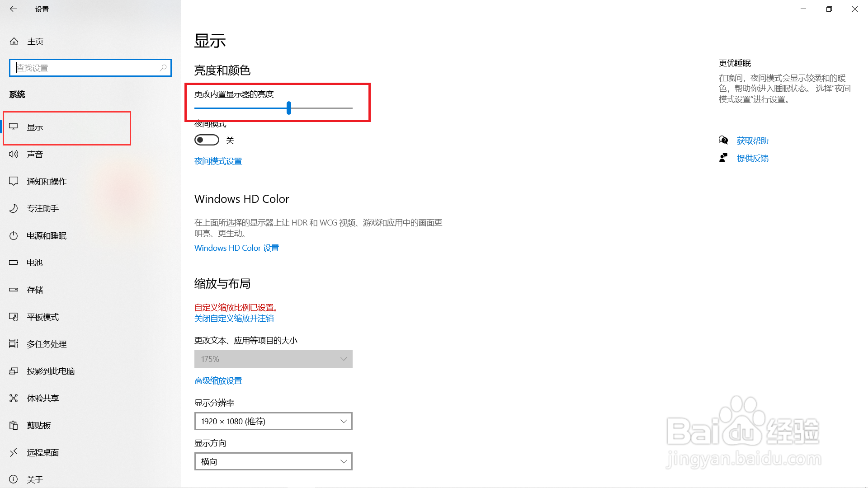Open 电池 battery icon
Image resolution: width=868 pixels, height=488 pixels.
click(14, 263)
